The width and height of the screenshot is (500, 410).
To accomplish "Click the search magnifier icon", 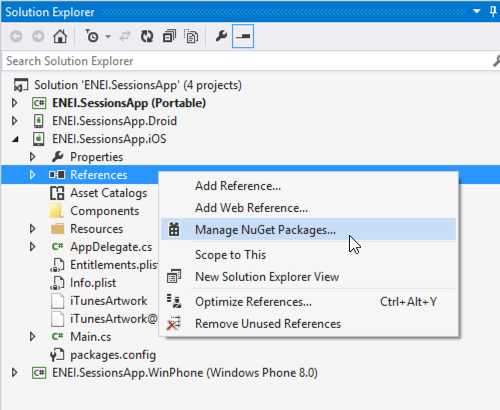I will pos(496,61).
